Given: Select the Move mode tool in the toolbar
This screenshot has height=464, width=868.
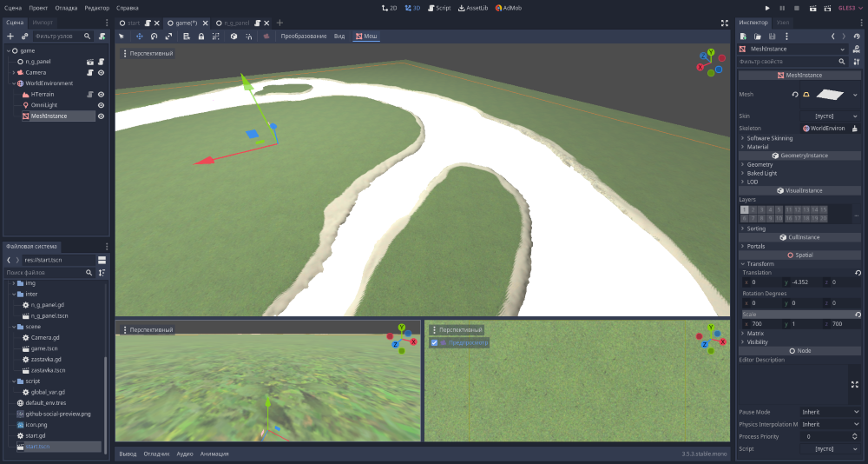Looking at the screenshot, I should (139, 36).
